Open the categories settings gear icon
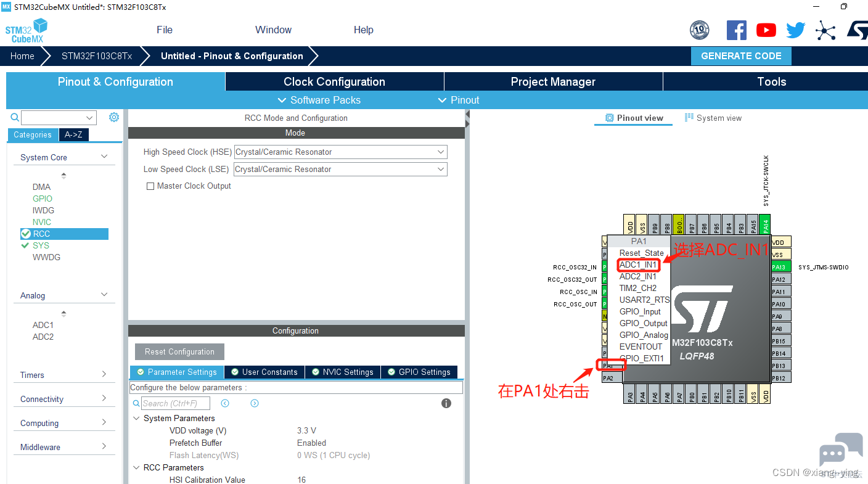868x484 pixels. coord(113,117)
